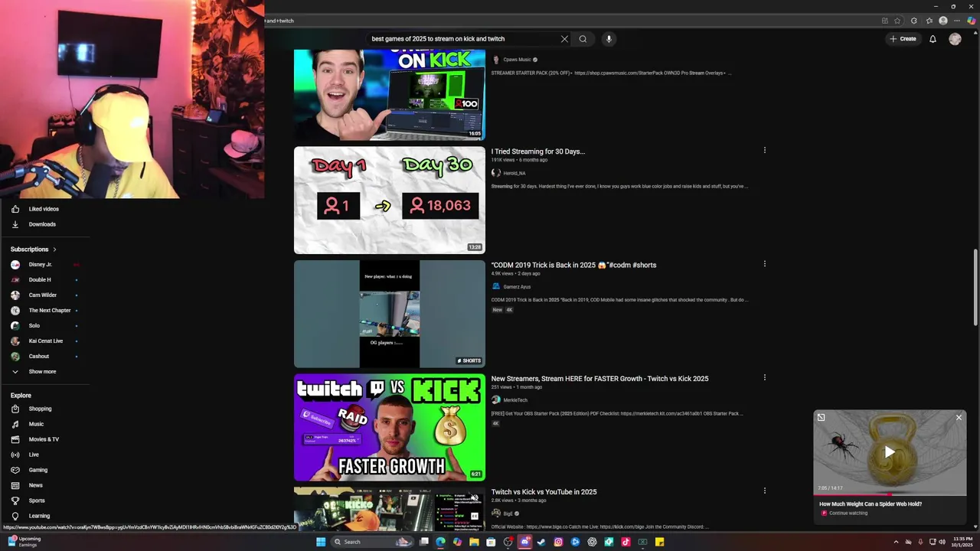
Task: Open the 'Twitch vs Kick vs YouTube in 2025' title
Action: (x=544, y=492)
